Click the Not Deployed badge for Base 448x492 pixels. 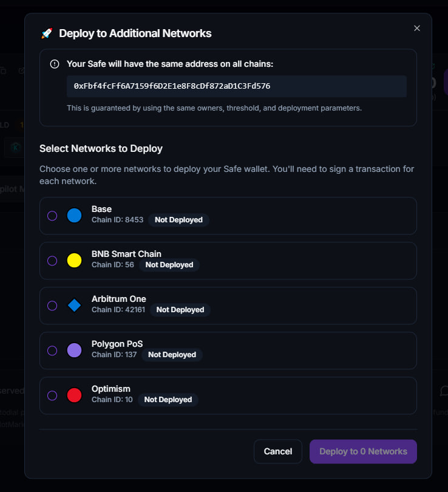pyautogui.click(x=178, y=220)
